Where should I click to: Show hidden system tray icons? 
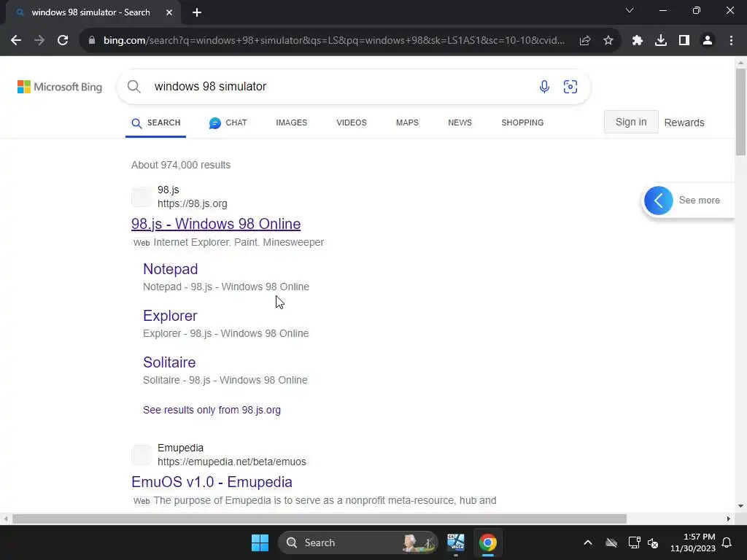coord(588,542)
